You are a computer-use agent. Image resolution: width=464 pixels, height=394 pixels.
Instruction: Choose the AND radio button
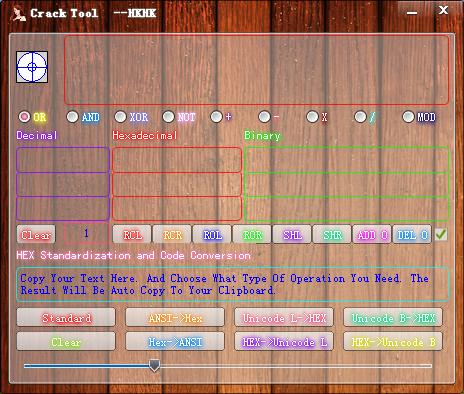(72, 117)
